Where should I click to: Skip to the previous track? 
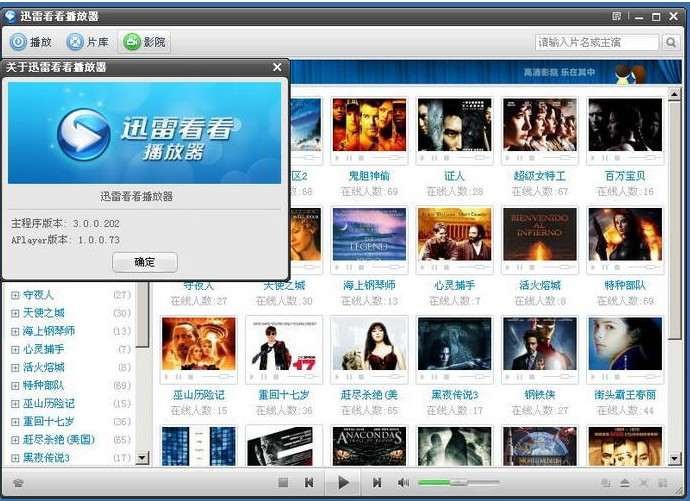(x=309, y=483)
